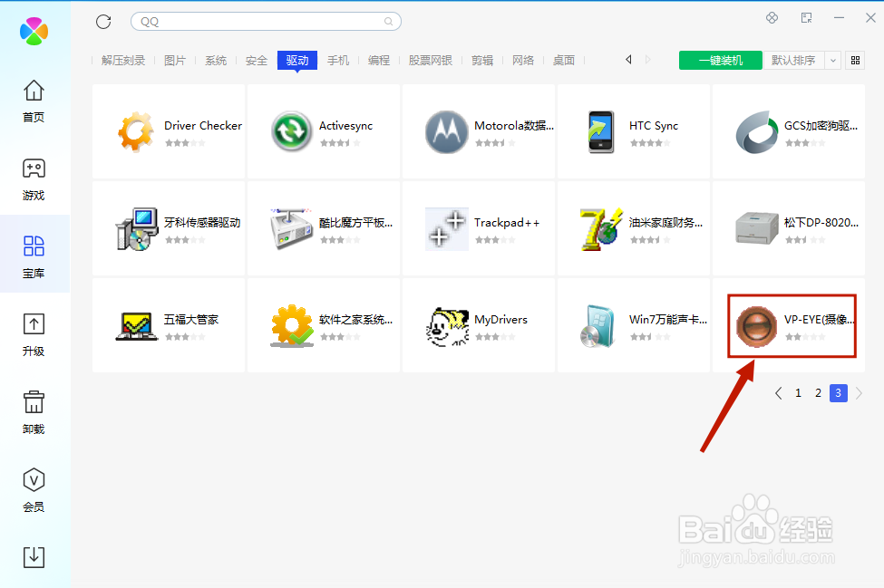The image size is (884, 588).
Task: Click Driver Checker title text
Action: (203, 126)
